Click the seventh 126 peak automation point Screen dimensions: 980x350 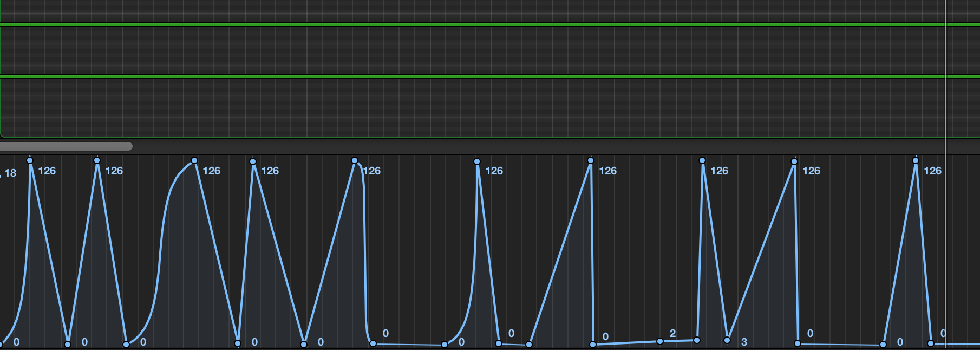click(591, 160)
